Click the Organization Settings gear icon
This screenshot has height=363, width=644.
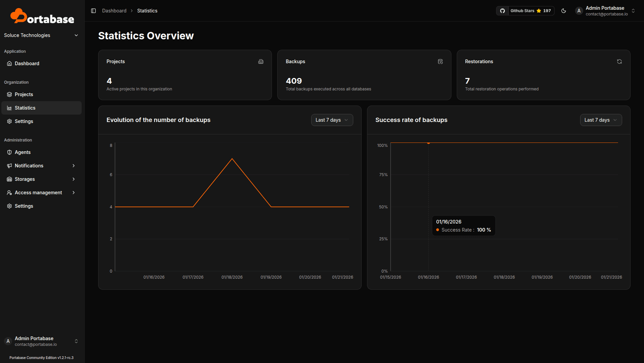tap(9, 121)
